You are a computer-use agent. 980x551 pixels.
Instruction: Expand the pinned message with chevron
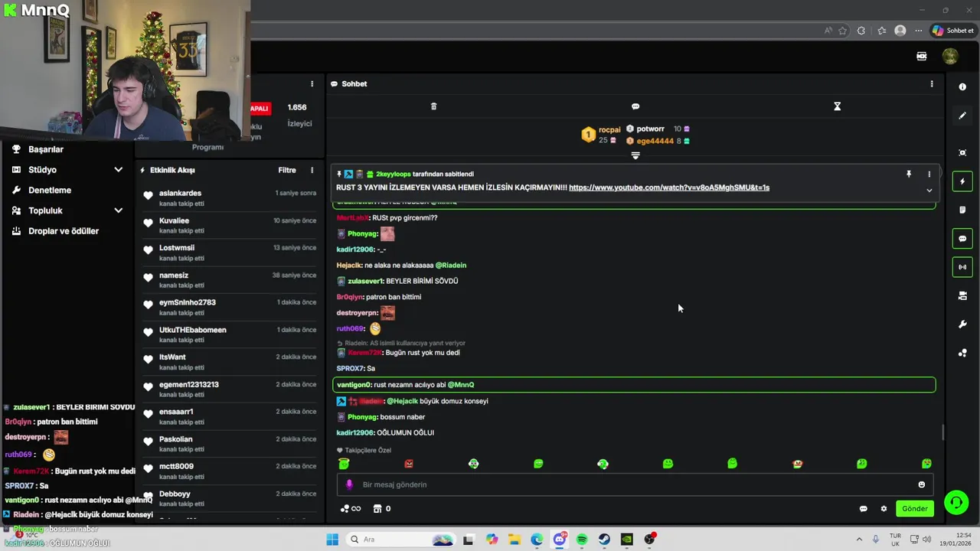point(929,191)
